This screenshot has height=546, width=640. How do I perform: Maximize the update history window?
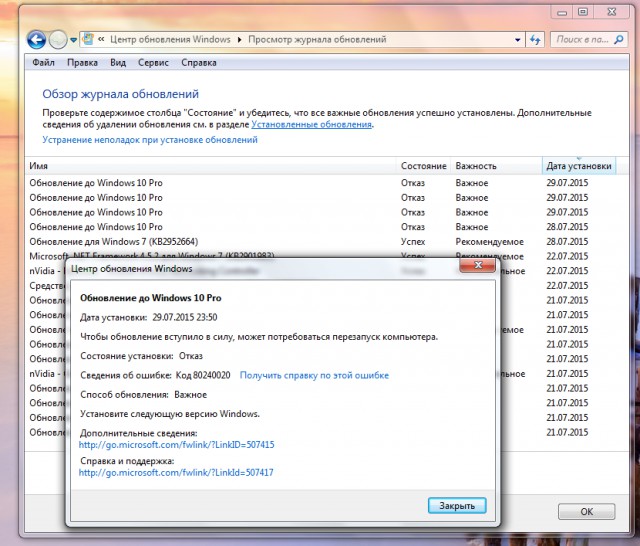pyautogui.click(x=583, y=12)
